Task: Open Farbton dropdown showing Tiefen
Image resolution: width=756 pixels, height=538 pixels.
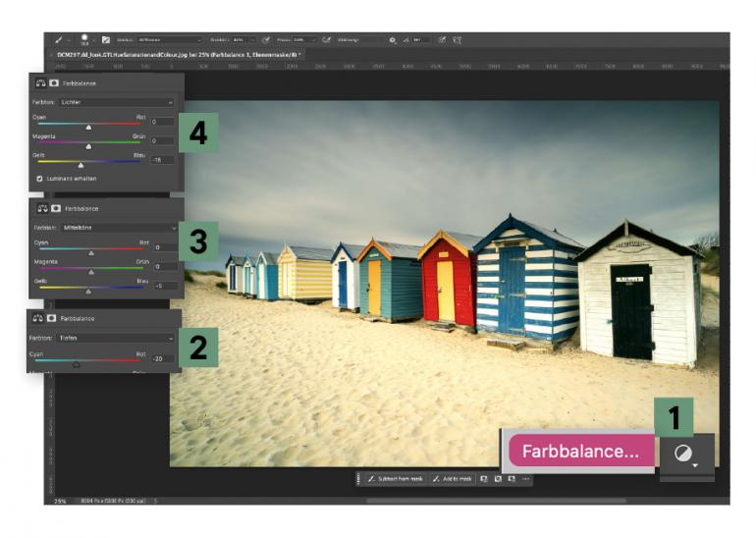Action: pos(115,339)
